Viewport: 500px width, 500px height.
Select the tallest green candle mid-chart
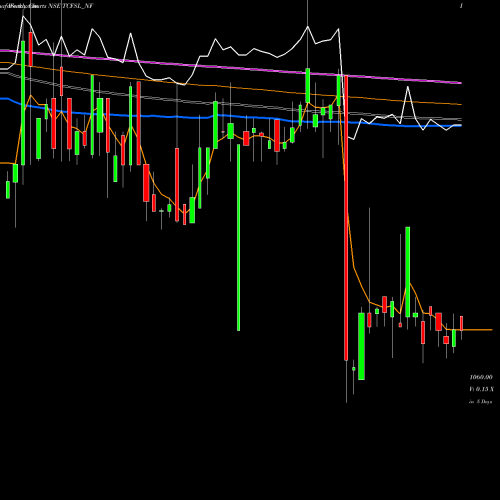238,237
